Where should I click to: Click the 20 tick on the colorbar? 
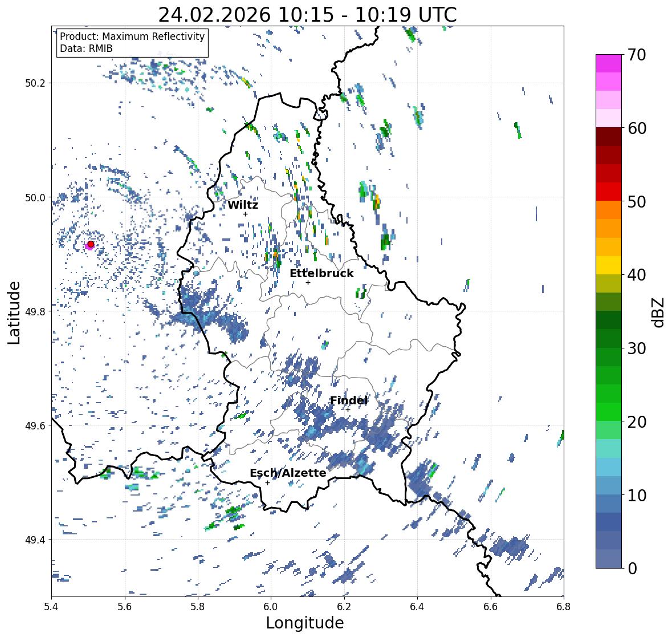pos(637,421)
